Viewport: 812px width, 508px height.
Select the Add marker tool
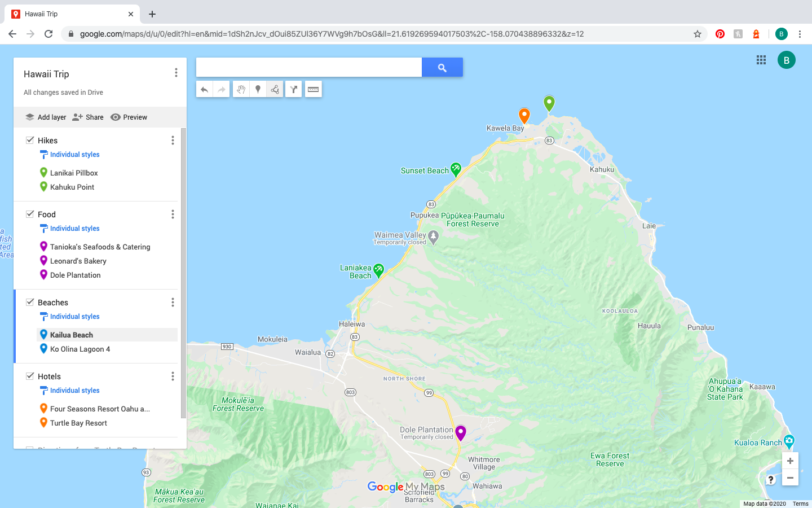pyautogui.click(x=258, y=89)
